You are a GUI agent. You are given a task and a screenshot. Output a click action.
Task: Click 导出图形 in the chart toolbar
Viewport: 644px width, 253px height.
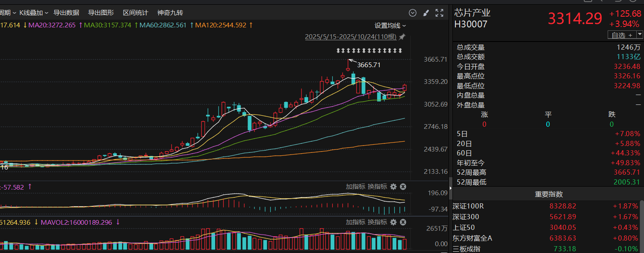101,13
